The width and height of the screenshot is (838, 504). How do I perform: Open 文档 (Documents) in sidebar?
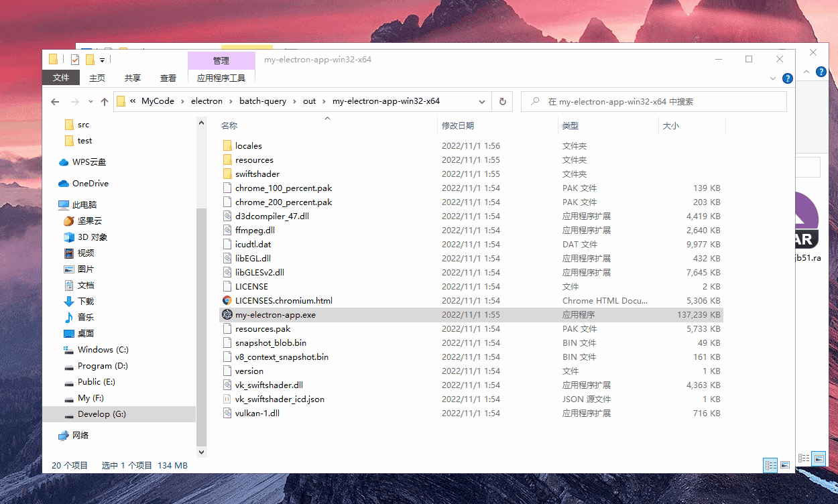[79, 286]
